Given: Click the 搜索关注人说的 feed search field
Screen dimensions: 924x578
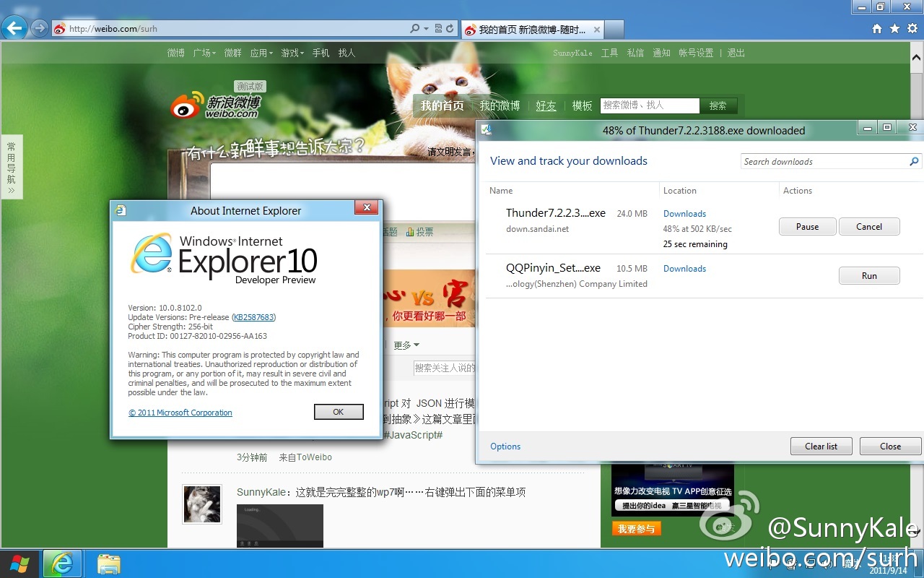Looking at the screenshot, I should point(444,368).
